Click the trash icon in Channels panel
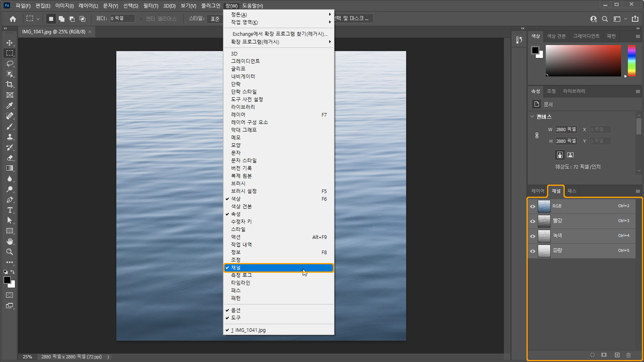The height and width of the screenshot is (362, 644). (x=628, y=355)
